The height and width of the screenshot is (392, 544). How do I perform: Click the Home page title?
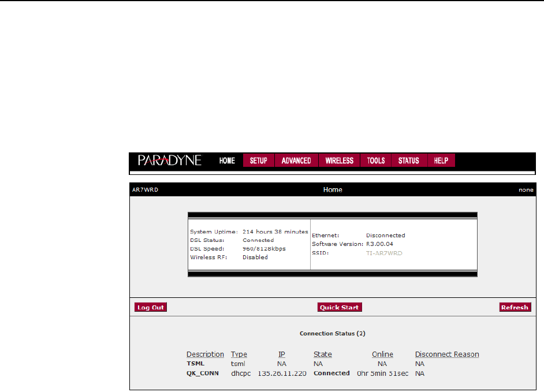(x=333, y=190)
